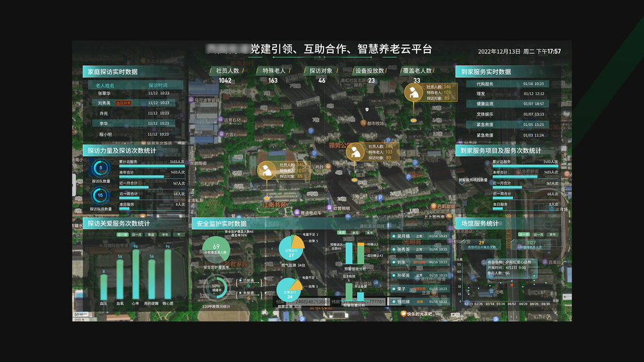This screenshot has height=362, width=644.
Task: Click the 场馆项目开展总次数 value 29
Action: pos(482,243)
